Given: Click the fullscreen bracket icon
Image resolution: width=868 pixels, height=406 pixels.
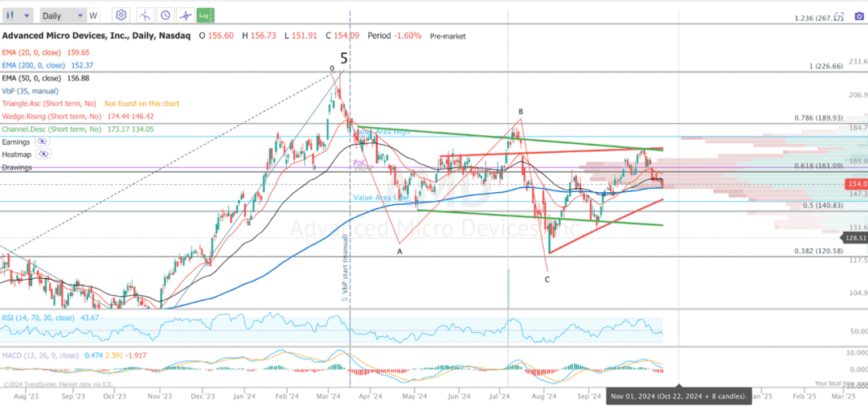Looking at the screenshot, I should click(x=838, y=17).
